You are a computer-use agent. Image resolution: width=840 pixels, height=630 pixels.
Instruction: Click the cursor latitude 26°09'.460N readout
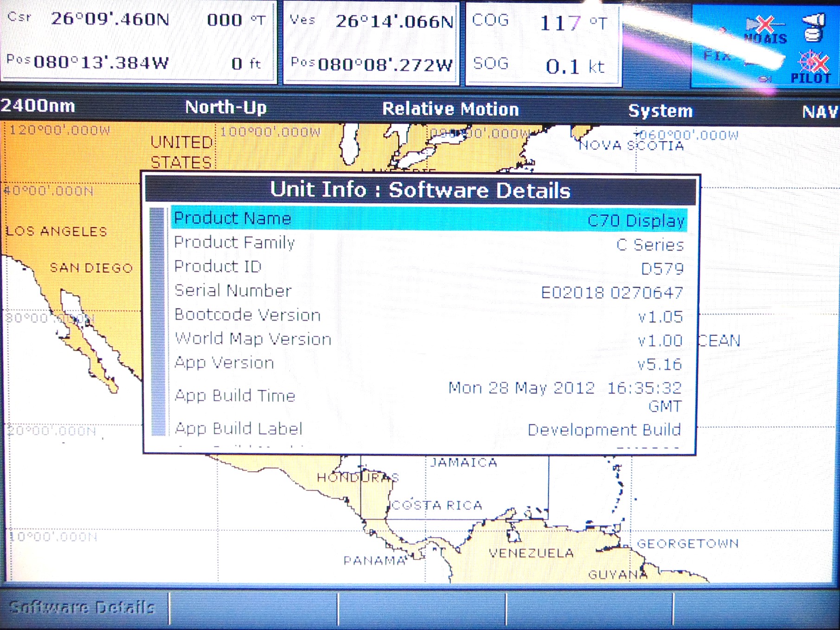110,19
